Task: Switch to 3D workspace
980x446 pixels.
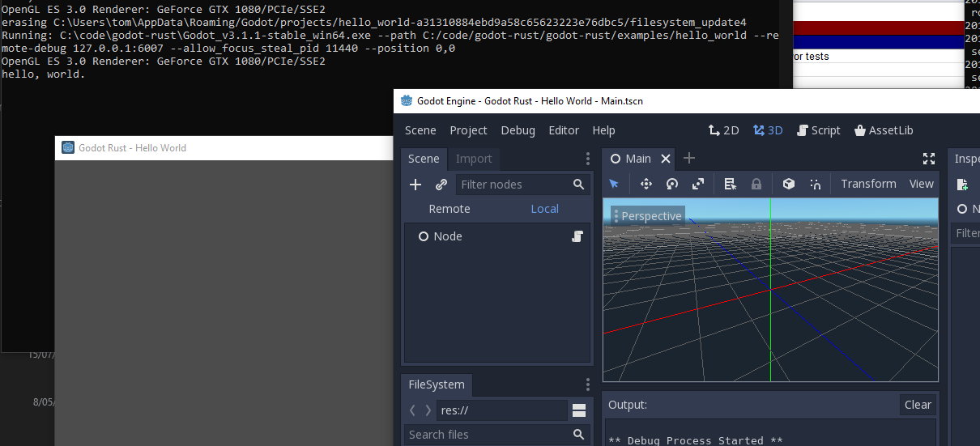Action: (768, 130)
